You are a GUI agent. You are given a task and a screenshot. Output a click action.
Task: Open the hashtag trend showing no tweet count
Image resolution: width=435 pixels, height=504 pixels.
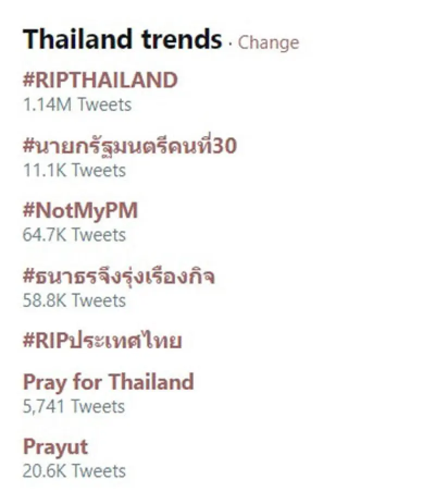(102, 341)
